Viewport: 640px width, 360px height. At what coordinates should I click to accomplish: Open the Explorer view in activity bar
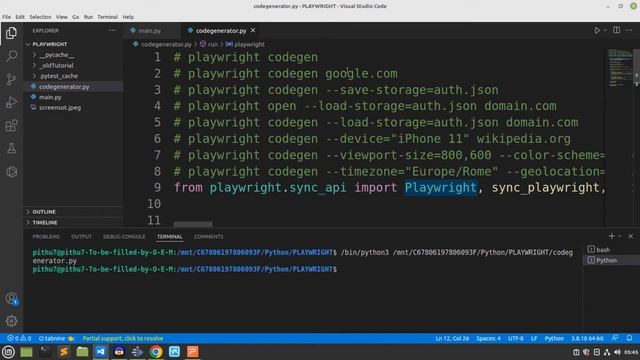(x=11, y=33)
